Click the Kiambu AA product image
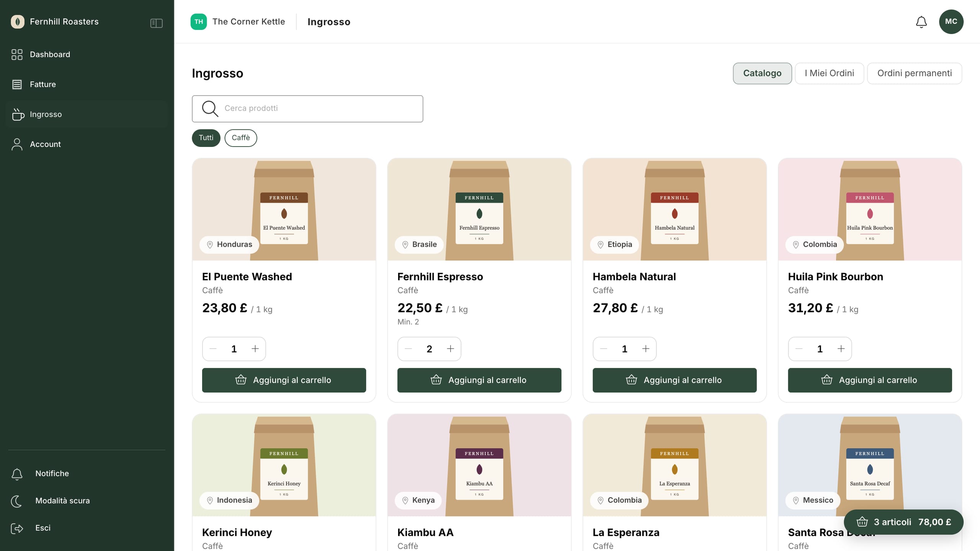 [479, 465]
